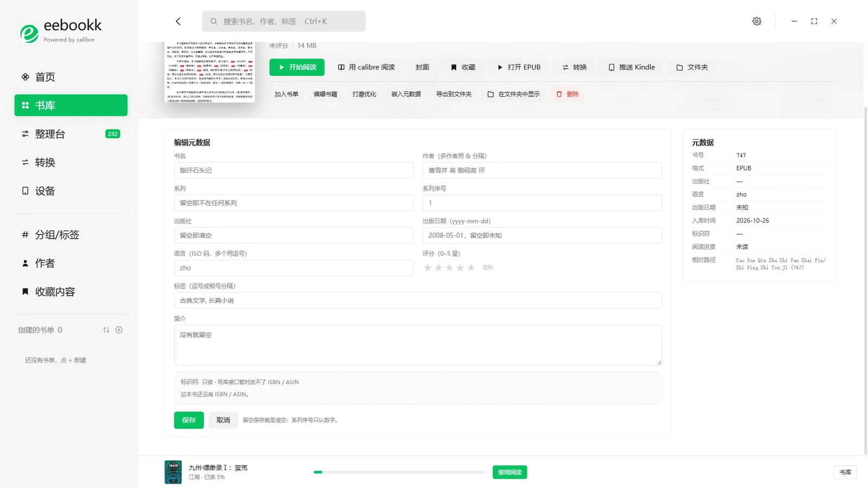868x488 pixels.
Task: Click 嵌入元数据 button
Action: tap(406, 94)
